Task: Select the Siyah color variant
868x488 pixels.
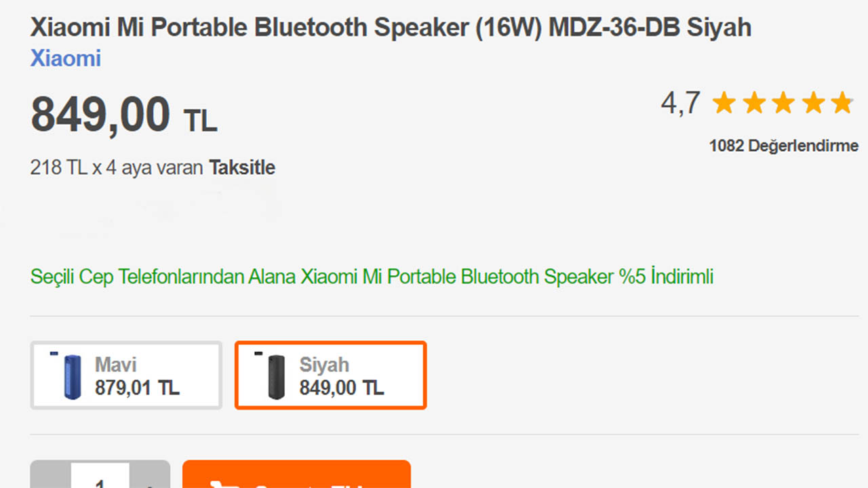Action: point(330,375)
